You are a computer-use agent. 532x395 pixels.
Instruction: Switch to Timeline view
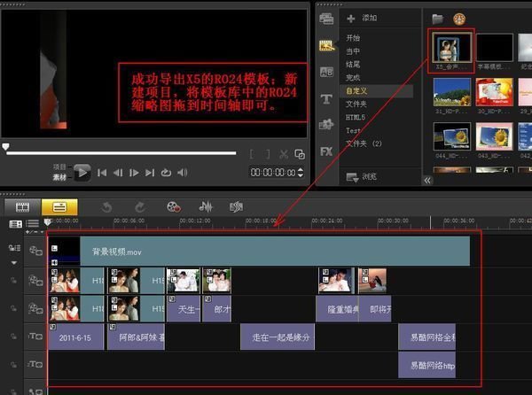(x=59, y=207)
